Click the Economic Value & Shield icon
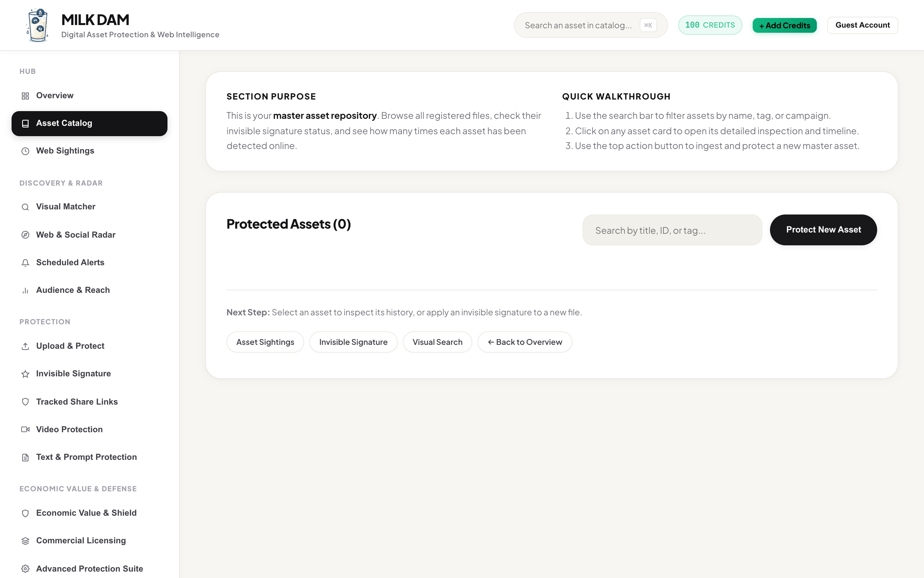This screenshot has width=924, height=578. click(x=25, y=513)
